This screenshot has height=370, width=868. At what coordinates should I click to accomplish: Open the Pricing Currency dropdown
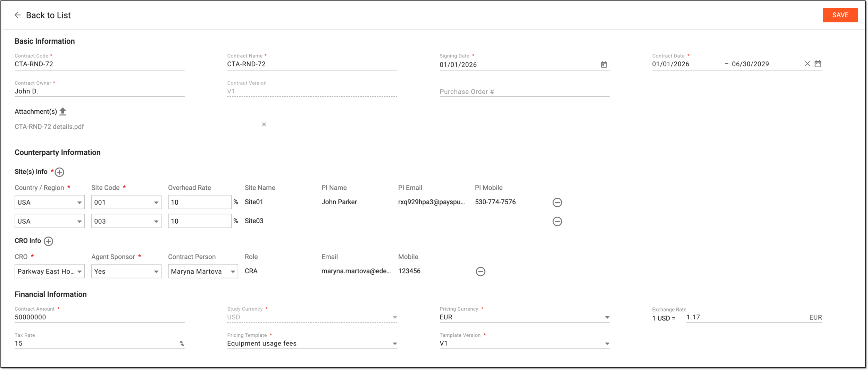524,317
